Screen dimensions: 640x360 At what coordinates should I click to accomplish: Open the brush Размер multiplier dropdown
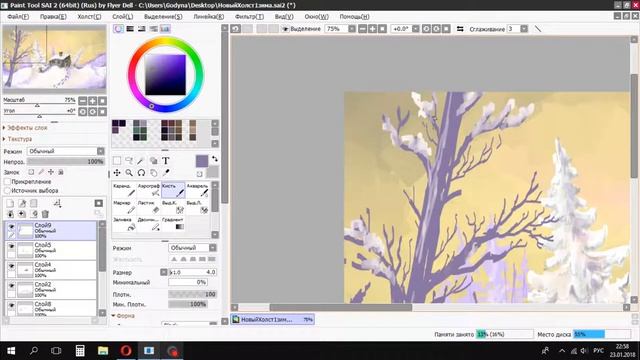164,272
